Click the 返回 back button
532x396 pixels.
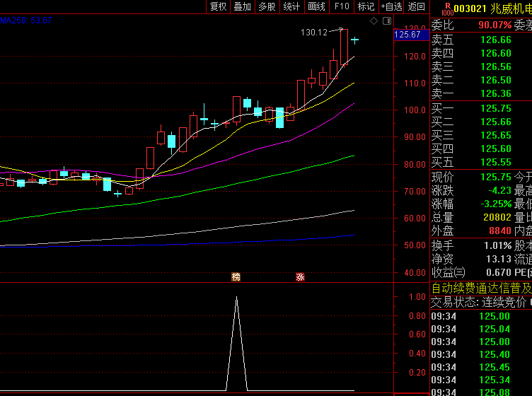click(x=416, y=6)
